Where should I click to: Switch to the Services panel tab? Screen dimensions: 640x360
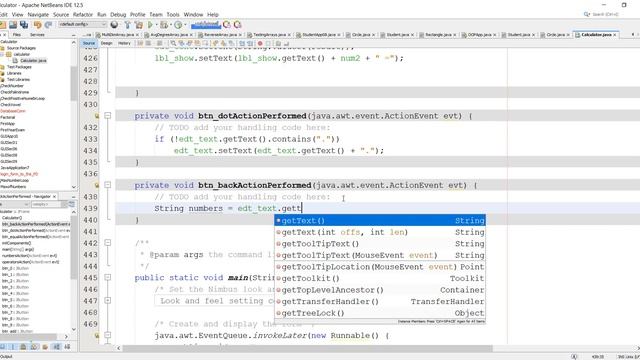tap(37, 35)
